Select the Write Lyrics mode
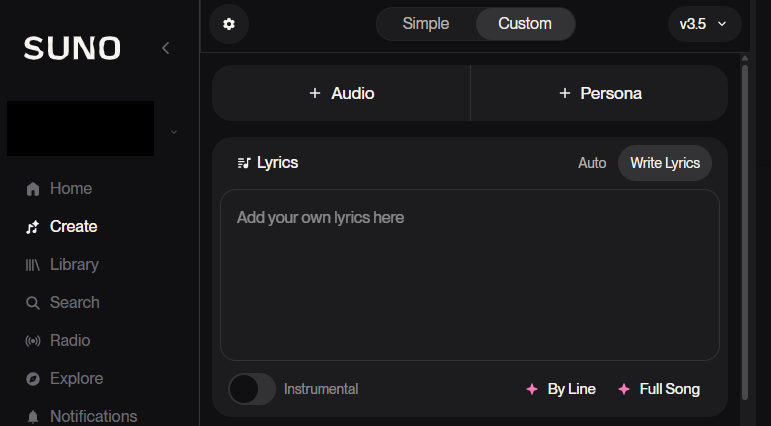The height and width of the screenshot is (426, 771). [x=665, y=163]
